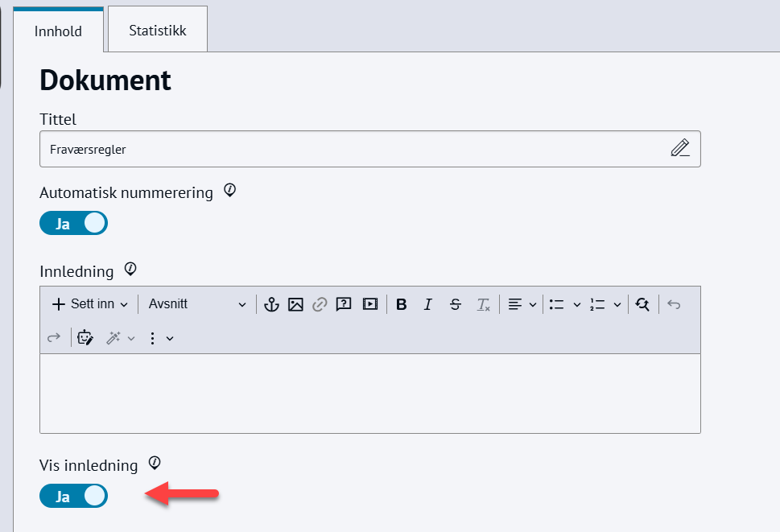
Task: Open find and replace tool
Action: pyautogui.click(x=642, y=304)
